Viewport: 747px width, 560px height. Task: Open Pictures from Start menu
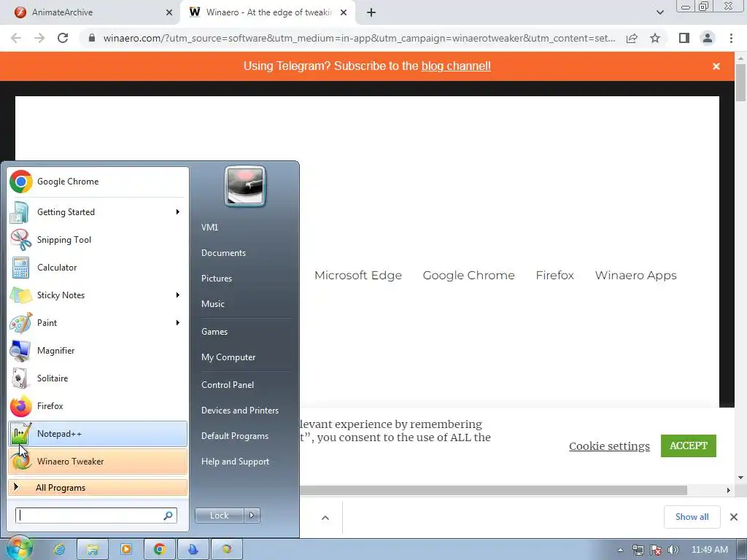coord(216,278)
